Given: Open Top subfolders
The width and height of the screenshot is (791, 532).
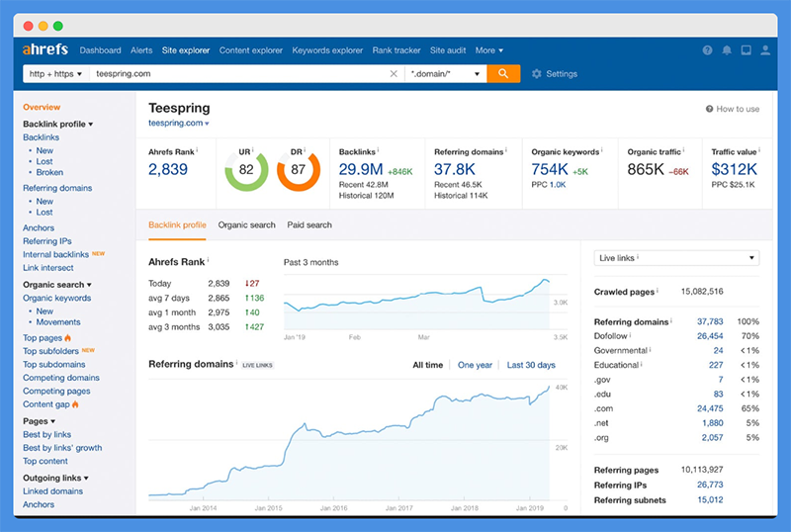Looking at the screenshot, I should coord(50,351).
